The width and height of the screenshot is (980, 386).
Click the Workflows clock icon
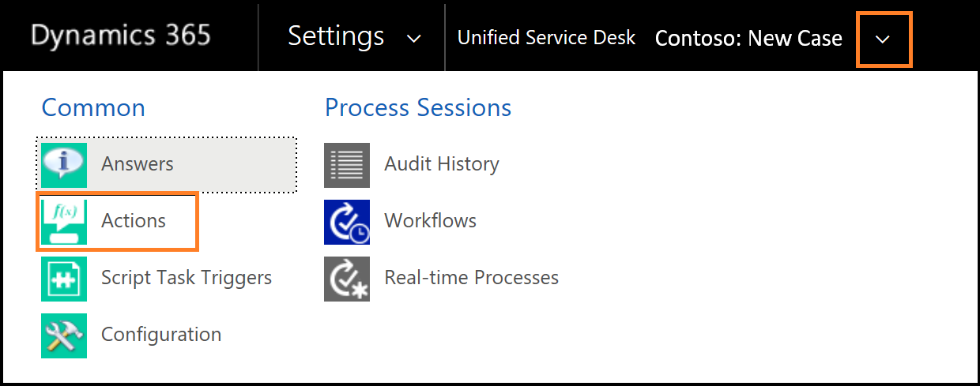coord(347,221)
